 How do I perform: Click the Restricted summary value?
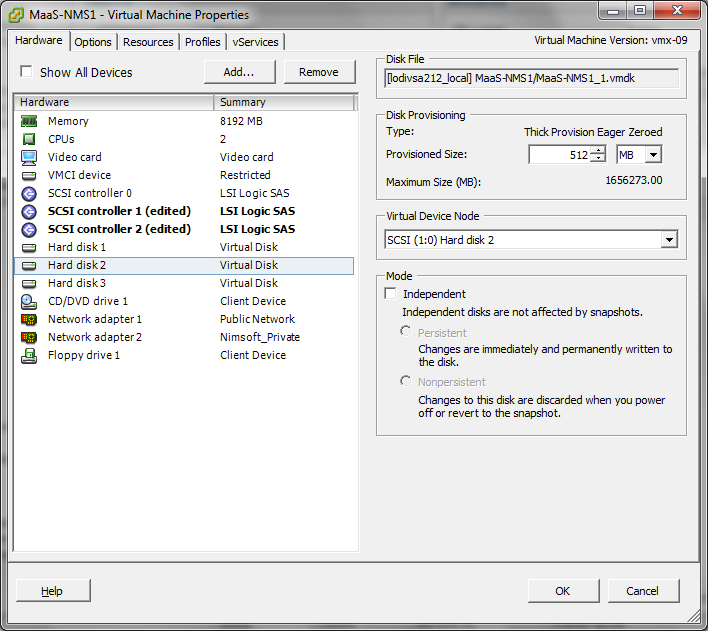point(245,175)
